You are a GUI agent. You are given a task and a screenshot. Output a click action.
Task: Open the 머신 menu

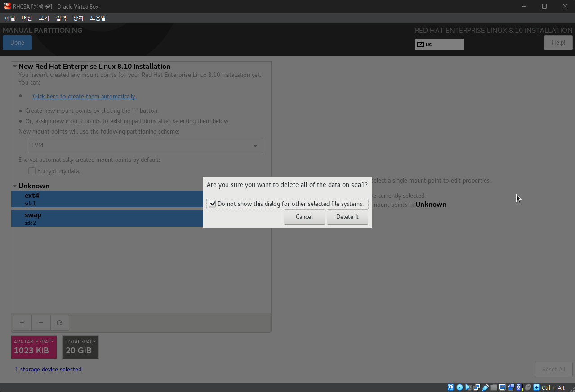click(x=27, y=18)
